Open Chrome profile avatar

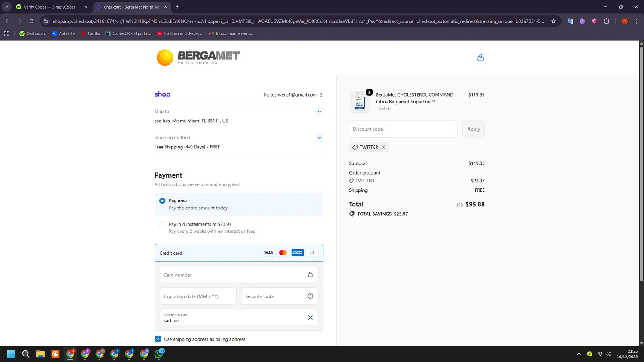624,21
